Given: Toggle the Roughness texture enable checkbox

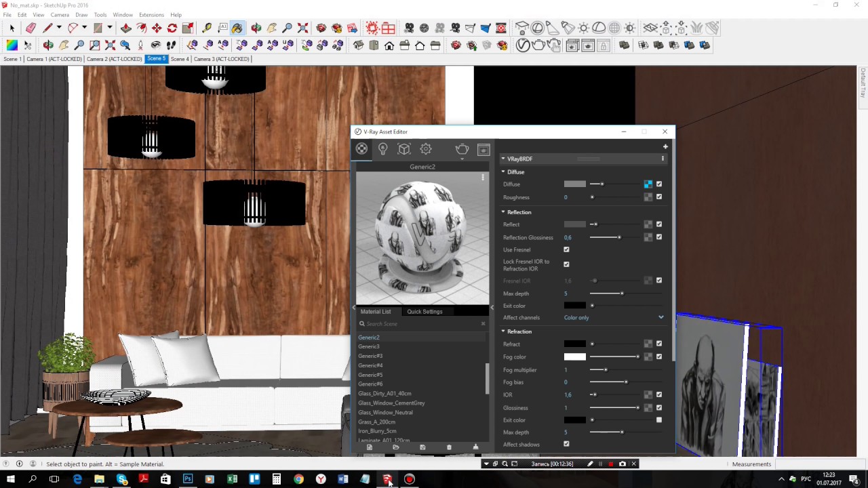Looking at the screenshot, I should 659,197.
